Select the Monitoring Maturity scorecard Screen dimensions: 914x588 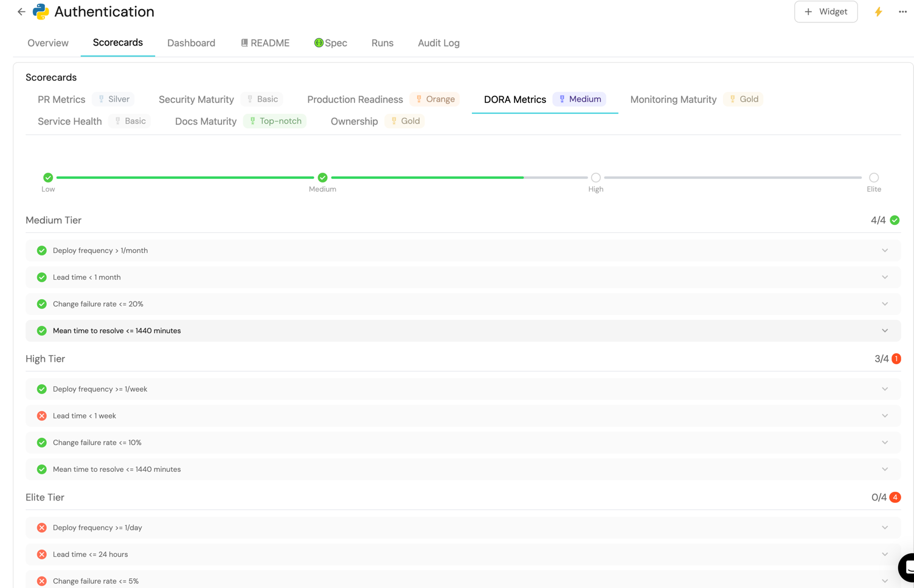(673, 100)
